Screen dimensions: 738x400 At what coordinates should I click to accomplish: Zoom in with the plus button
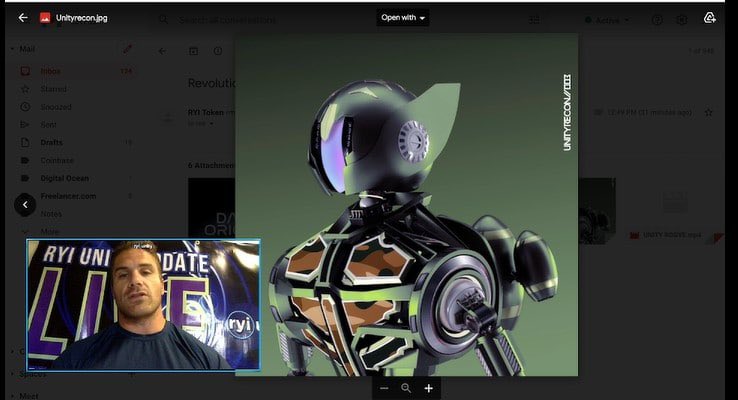point(428,388)
